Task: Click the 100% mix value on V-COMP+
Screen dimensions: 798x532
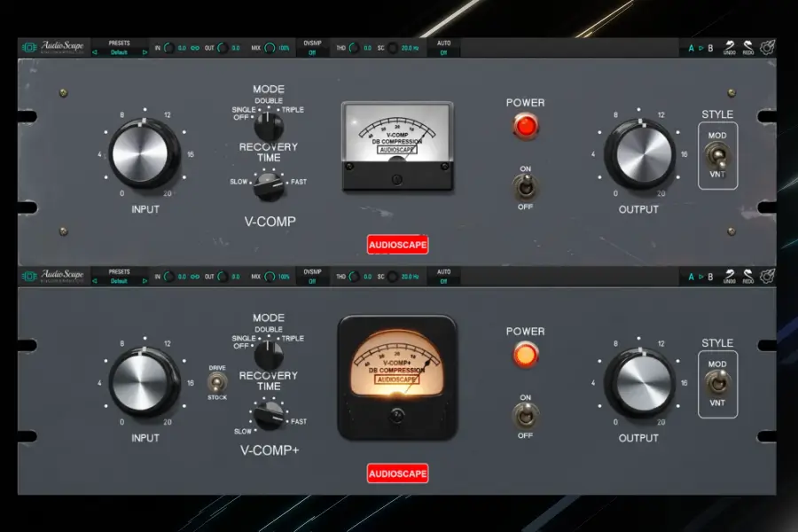Action: coord(284,277)
